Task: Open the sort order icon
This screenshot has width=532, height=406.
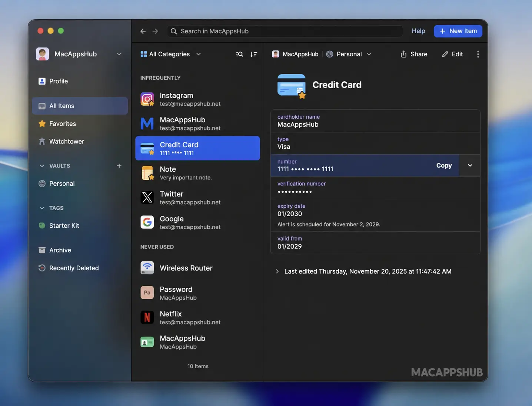Action: 254,54
